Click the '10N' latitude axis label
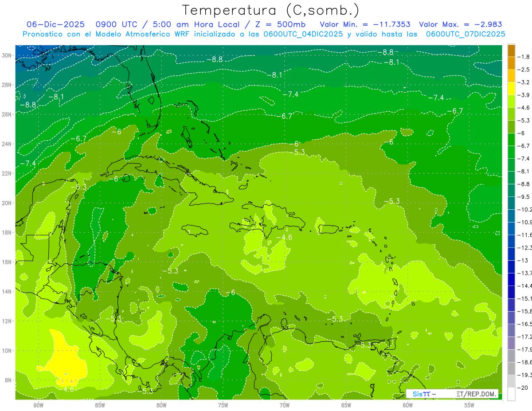532x411 pixels. click(6, 350)
